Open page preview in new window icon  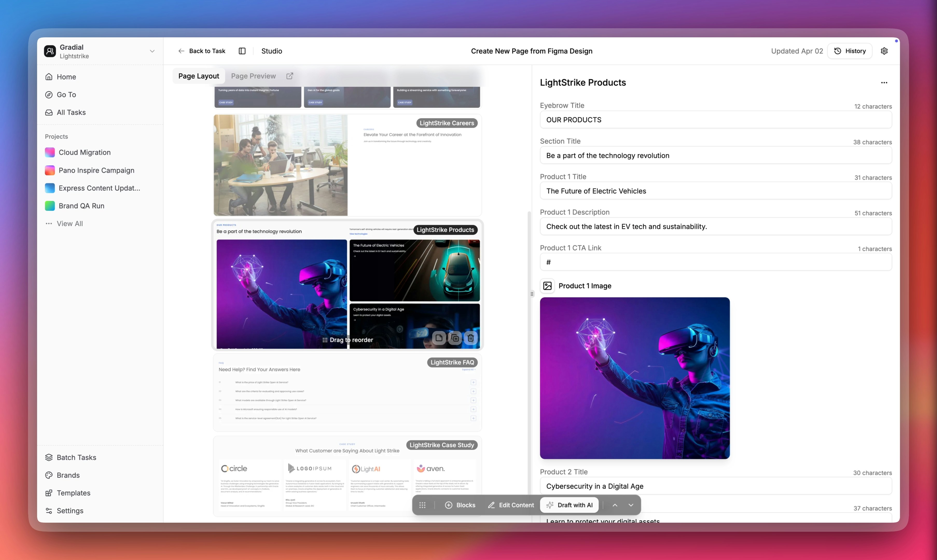(x=289, y=76)
